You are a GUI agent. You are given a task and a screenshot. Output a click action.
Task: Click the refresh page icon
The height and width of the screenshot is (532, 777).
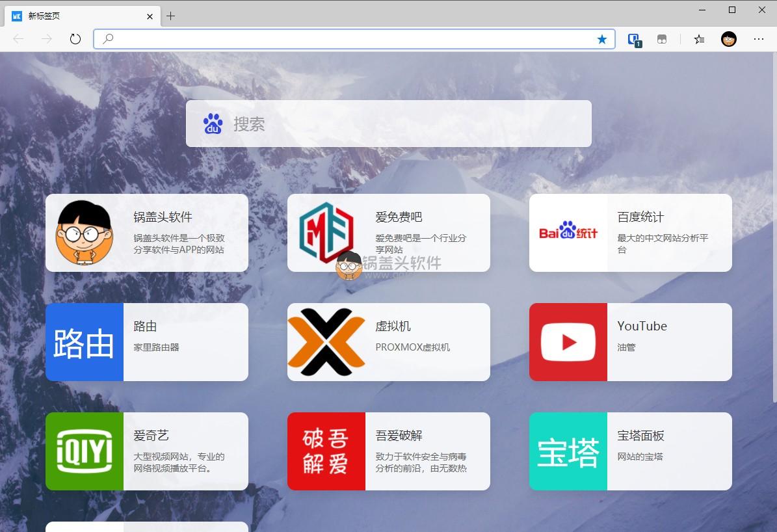pyautogui.click(x=75, y=39)
